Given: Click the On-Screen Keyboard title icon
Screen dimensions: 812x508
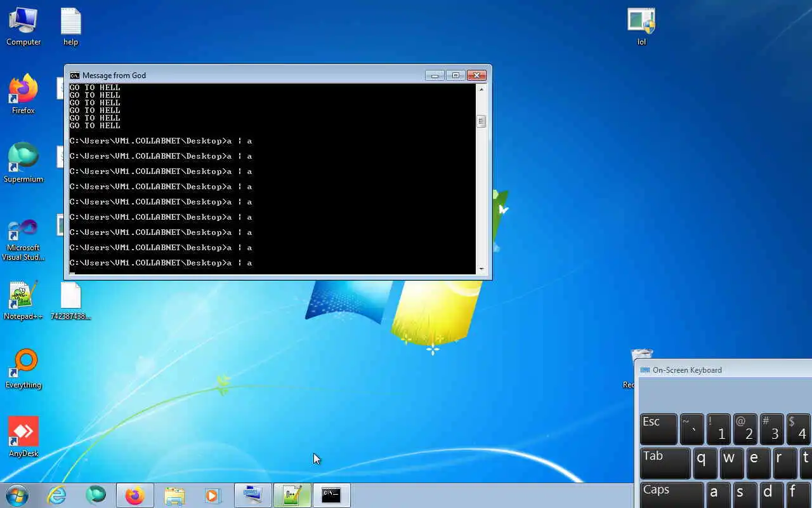Looking at the screenshot, I should pyautogui.click(x=645, y=370).
